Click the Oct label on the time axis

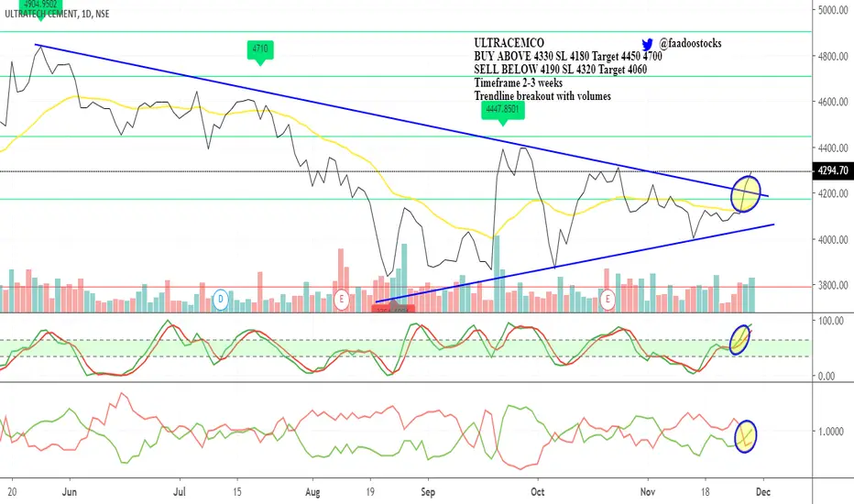[538, 492]
